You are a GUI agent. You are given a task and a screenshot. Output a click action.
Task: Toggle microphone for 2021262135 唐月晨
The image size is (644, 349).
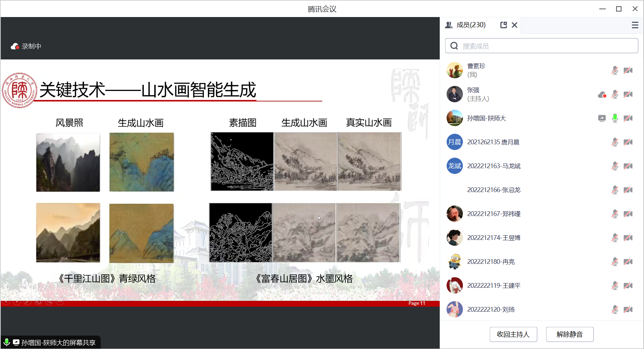tap(615, 142)
